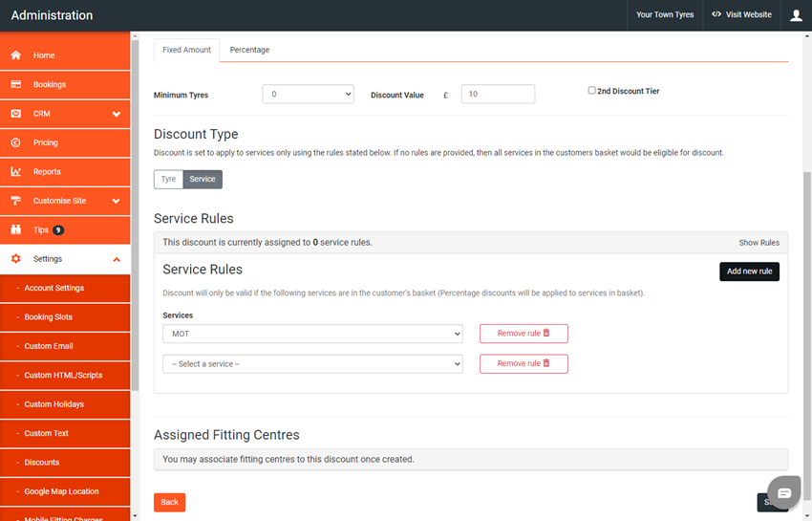Switch to the Percentage tab
Screen dimensions: 812x521
click(249, 50)
